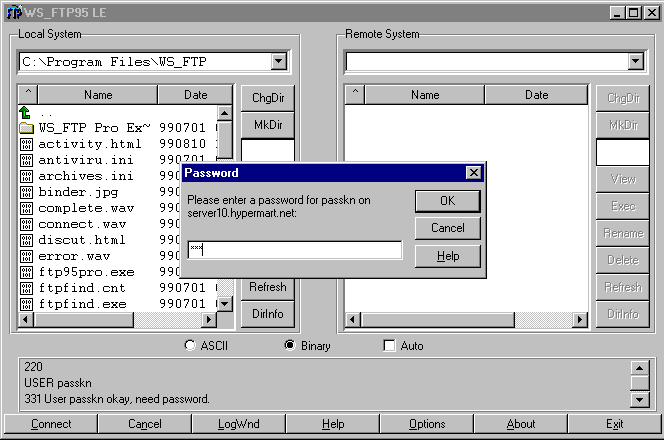664x440 pixels.
Task: Click the discut.html file icon
Action: pyautogui.click(x=26, y=241)
